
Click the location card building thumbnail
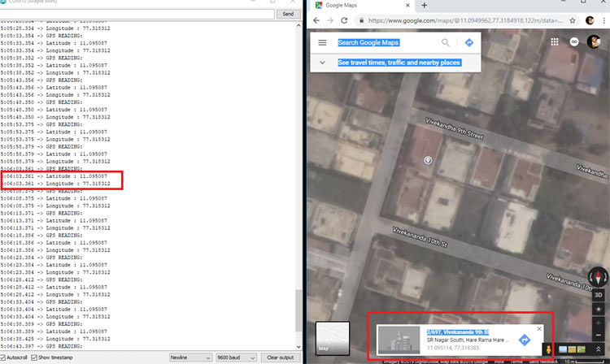click(x=399, y=340)
